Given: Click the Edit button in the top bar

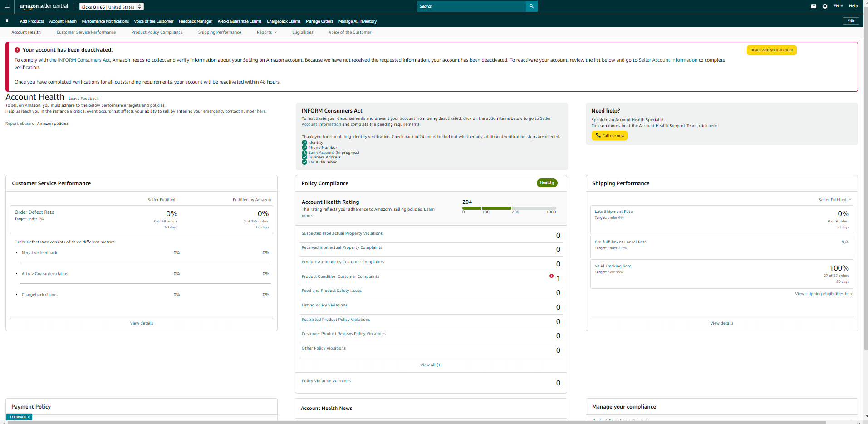Looking at the screenshot, I should [851, 21].
